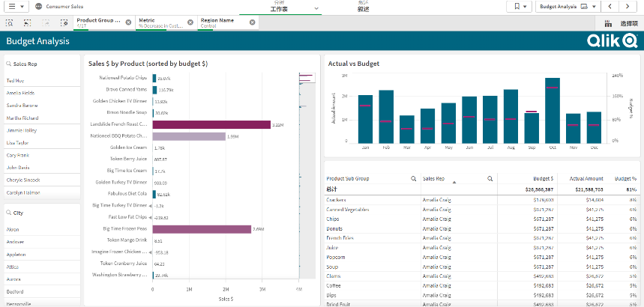
Task: Select Andover in City list
Action: (x=42, y=242)
